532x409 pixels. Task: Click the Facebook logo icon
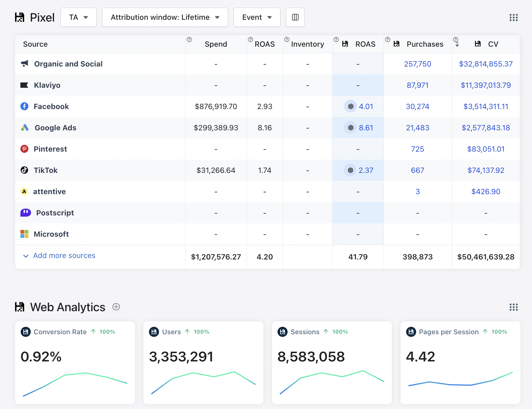pos(24,106)
